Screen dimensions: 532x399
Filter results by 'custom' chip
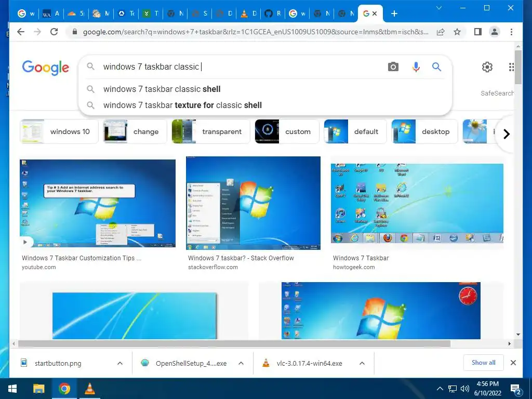(x=287, y=131)
